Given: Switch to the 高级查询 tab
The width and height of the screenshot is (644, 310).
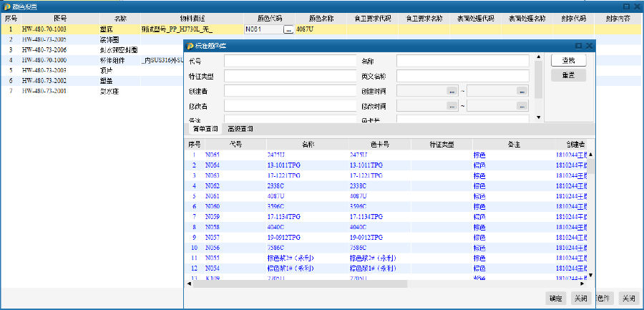Looking at the screenshot, I should click(240, 129).
